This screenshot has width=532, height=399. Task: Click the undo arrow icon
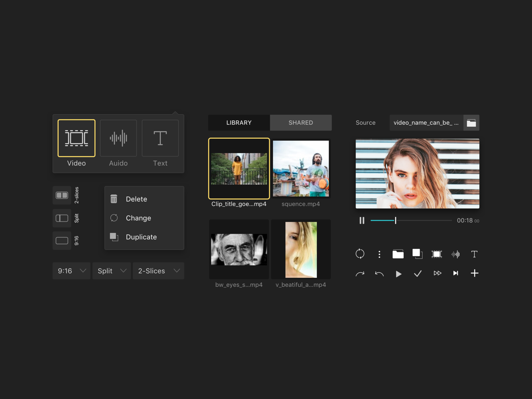(379, 273)
